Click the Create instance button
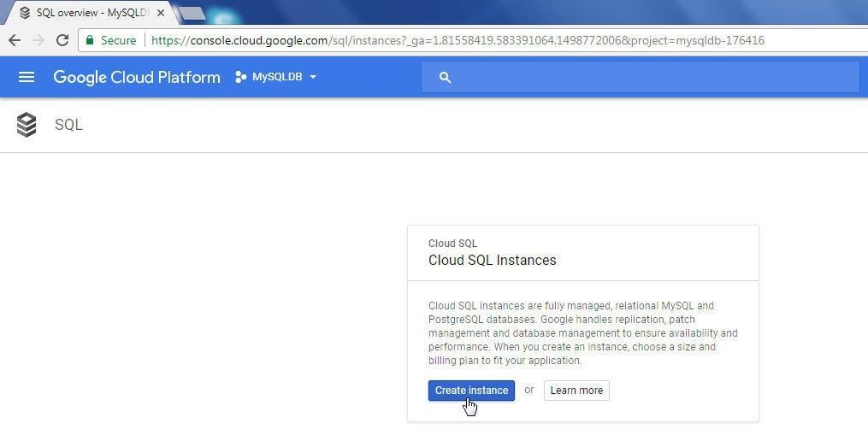The height and width of the screenshot is (441, 868). [471, 390]
